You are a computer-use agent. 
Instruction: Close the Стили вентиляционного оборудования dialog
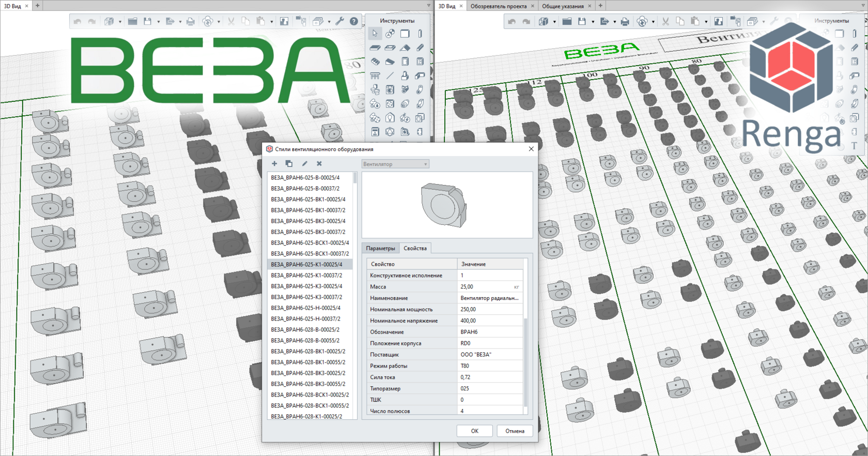(531, 149)
